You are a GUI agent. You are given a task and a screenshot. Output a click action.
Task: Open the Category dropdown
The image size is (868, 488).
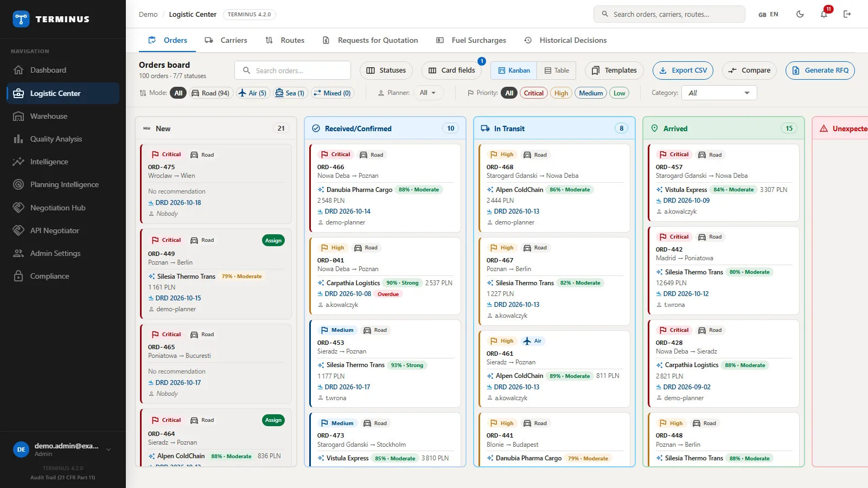(719, 93)
